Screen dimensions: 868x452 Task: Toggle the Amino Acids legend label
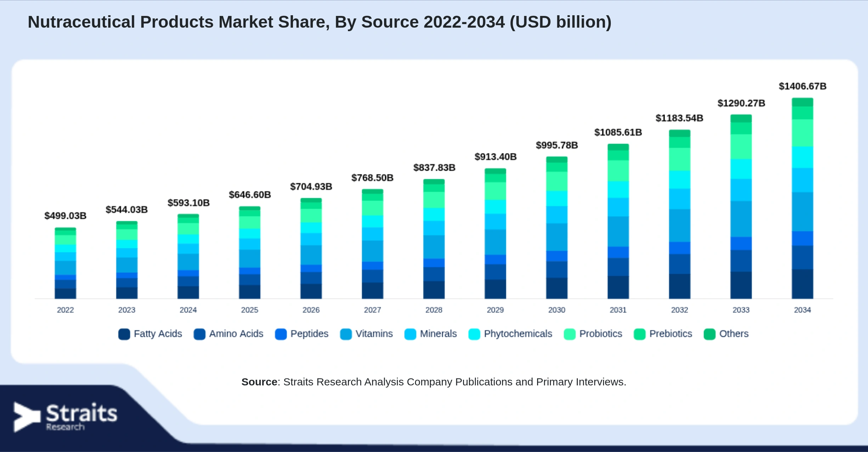pyautogui.click(x=236, y=334)
